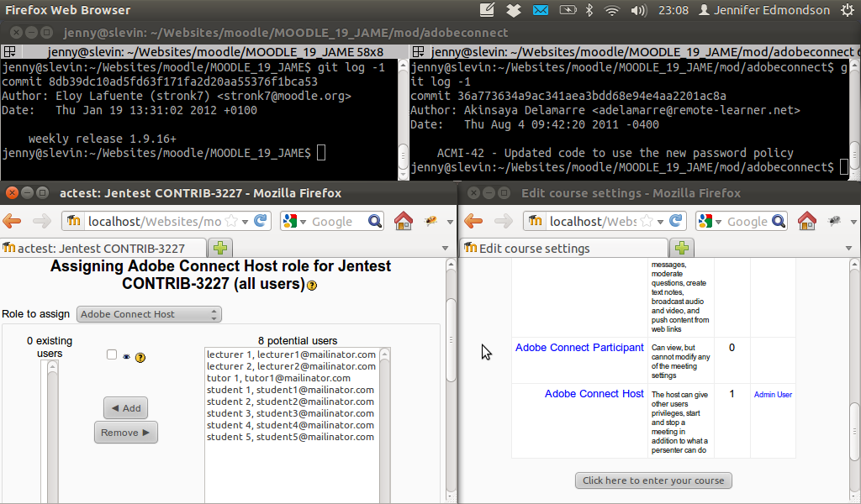
Task: Open network wifi indicator
Action: tap(612, 10)
